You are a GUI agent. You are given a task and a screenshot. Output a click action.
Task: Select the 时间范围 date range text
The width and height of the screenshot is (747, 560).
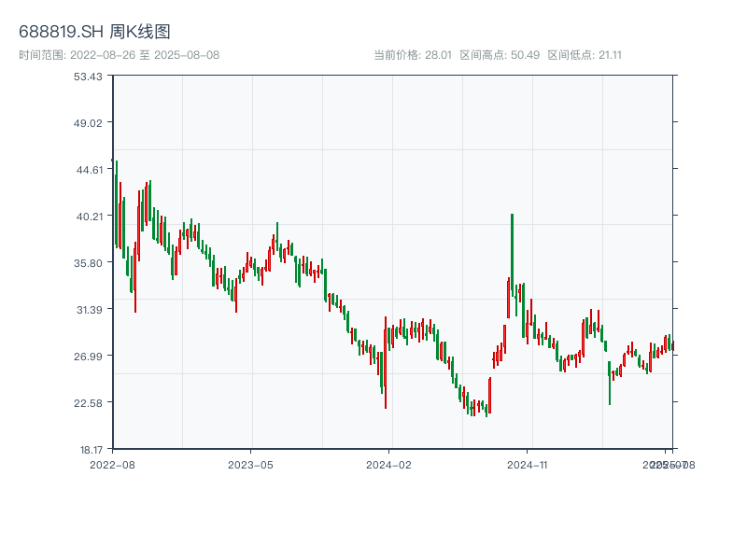tap(119, 55)
